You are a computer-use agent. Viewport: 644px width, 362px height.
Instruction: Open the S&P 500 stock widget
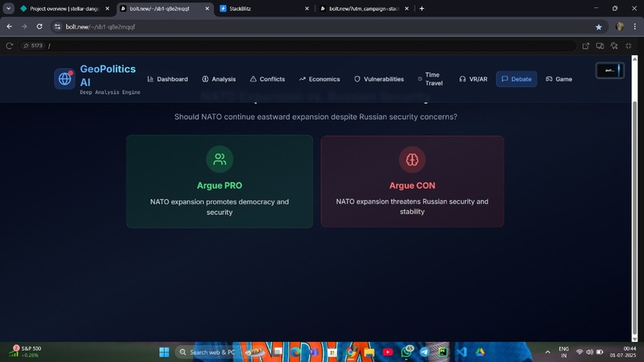[26, 352]
